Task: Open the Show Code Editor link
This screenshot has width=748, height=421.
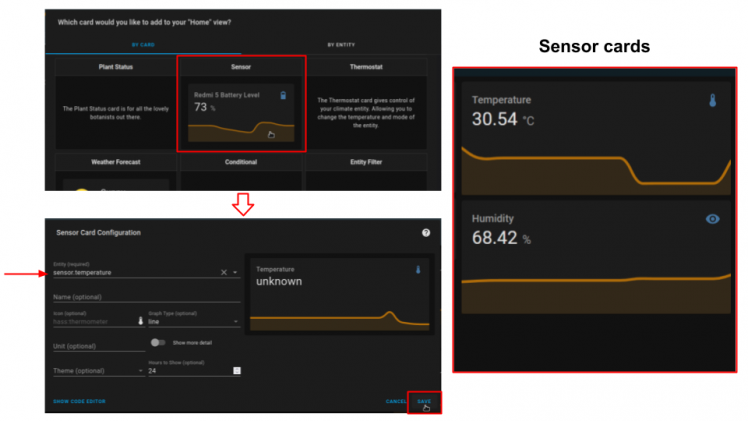Action: [x=79, y=401]
